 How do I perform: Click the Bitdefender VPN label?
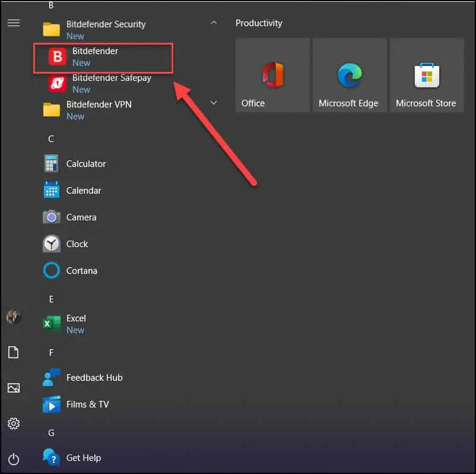99,105
